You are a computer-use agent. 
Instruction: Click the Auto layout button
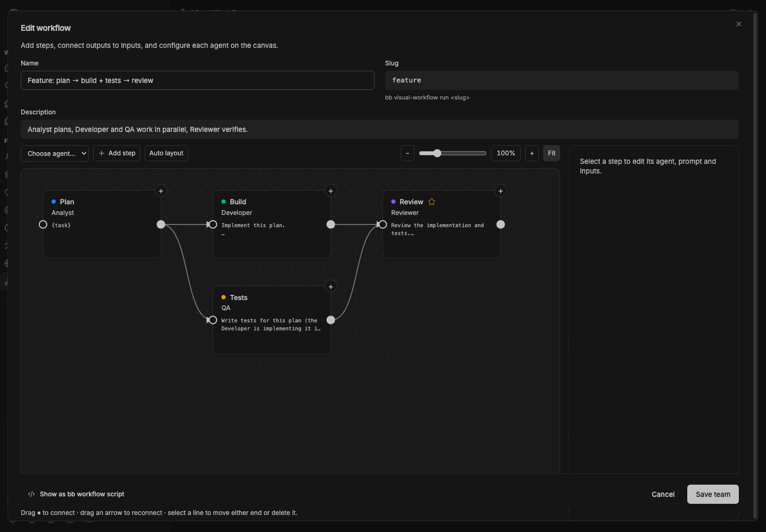point(166,153)
